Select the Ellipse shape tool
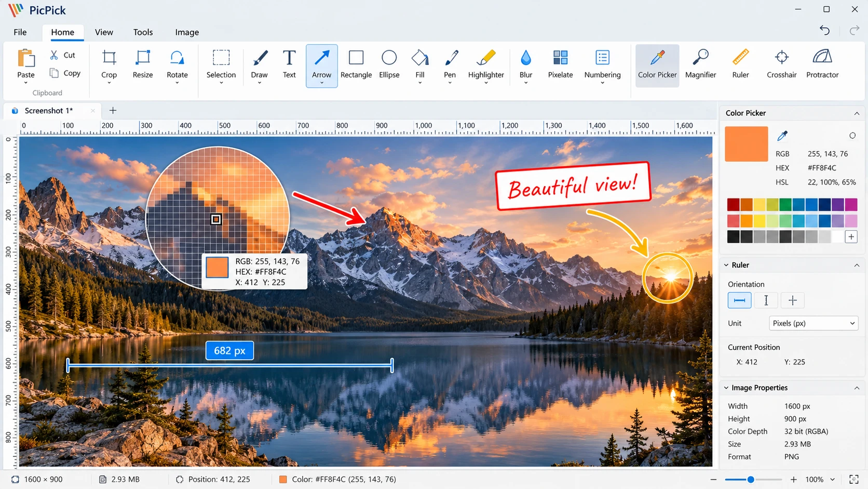This screenshot has width=868, height=489. [389, 65]
